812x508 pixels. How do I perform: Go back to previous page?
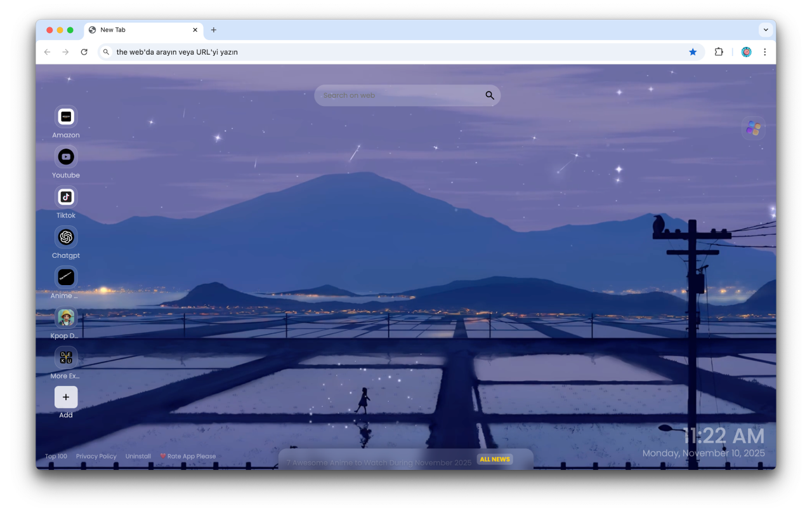coord(47,52)
